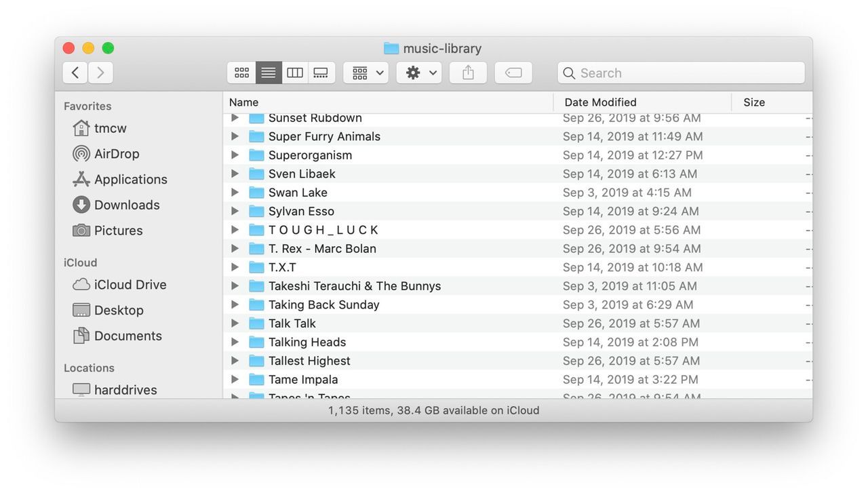This screenshot has width=868, height=495.
Task: Open the item grouping dropdown
Action: tap(366, 73)
